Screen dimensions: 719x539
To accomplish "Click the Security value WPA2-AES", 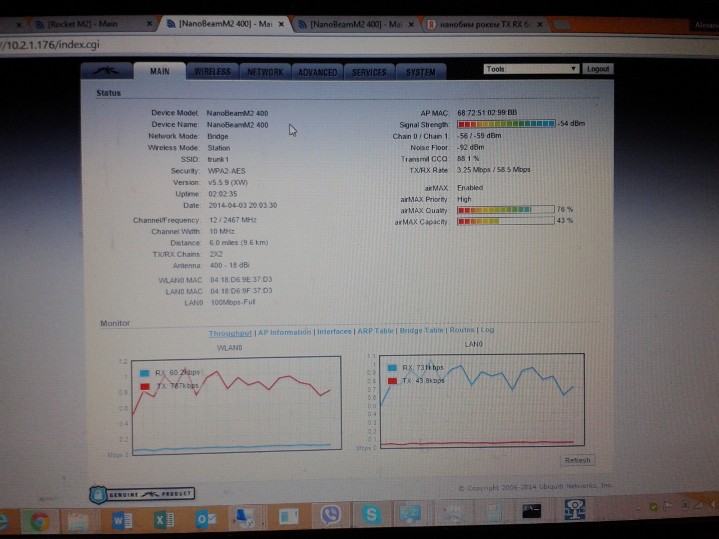I will click(227, 171).
